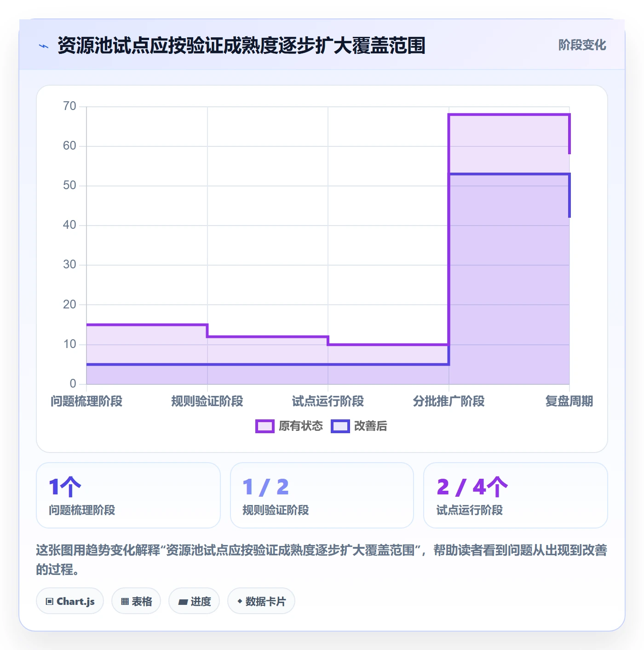Click the 问题梳理阶段 x-axis label
Image resolution: width=644 pixels, height=650 pixels.
(x=86, y=401)
